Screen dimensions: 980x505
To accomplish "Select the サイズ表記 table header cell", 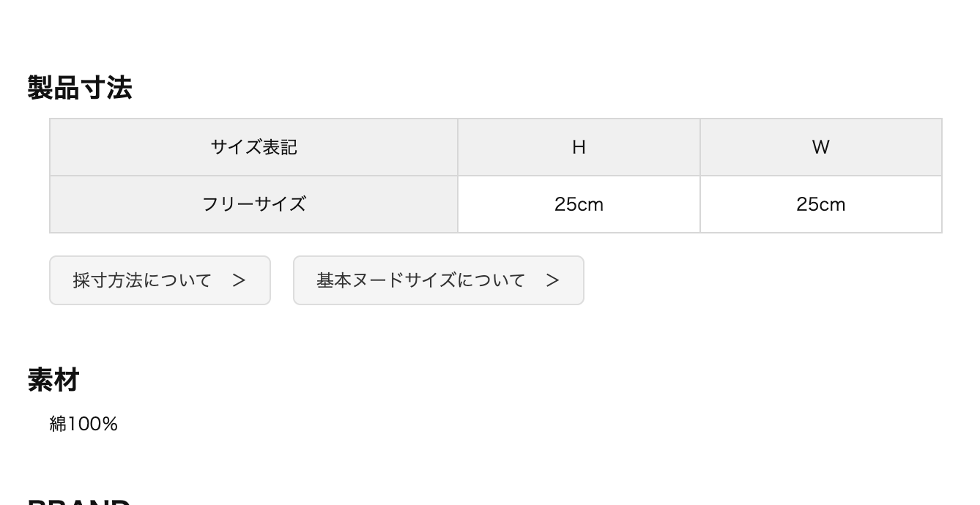I will click(253, 147).
